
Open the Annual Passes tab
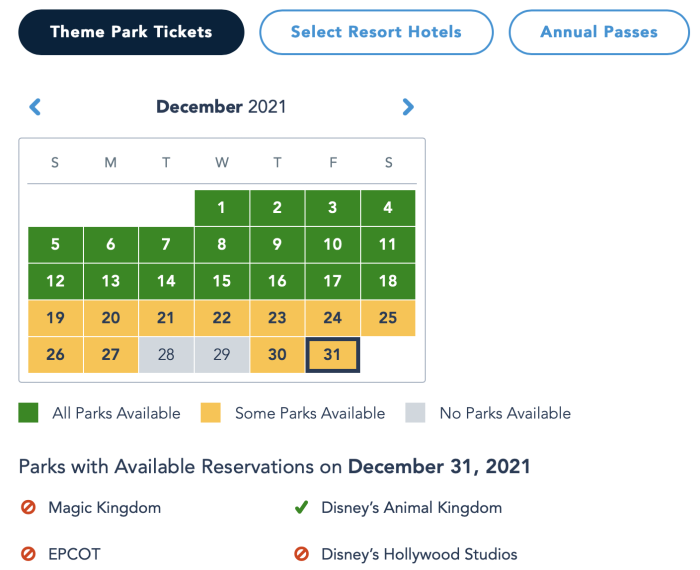(599, 32)
